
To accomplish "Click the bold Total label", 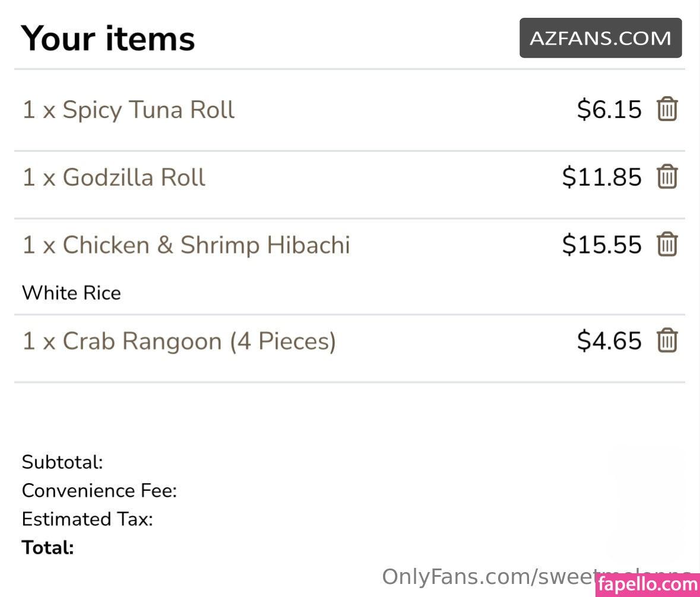I will click(x=47, y=548).
